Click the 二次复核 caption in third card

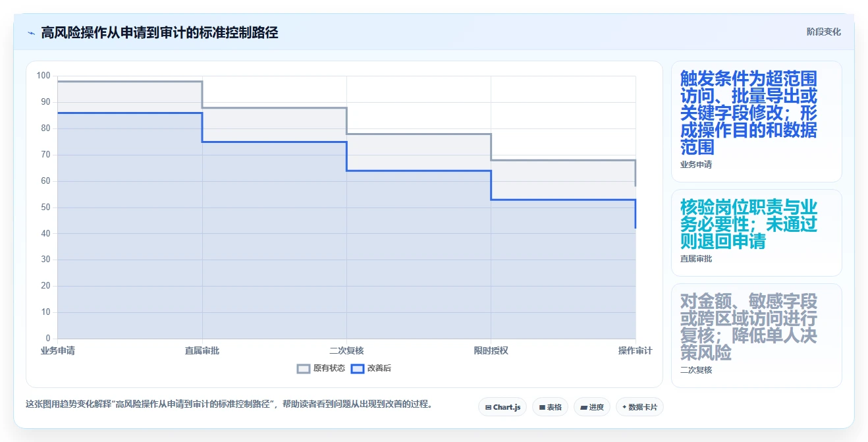pyautogui.click(x=696, y=370)
